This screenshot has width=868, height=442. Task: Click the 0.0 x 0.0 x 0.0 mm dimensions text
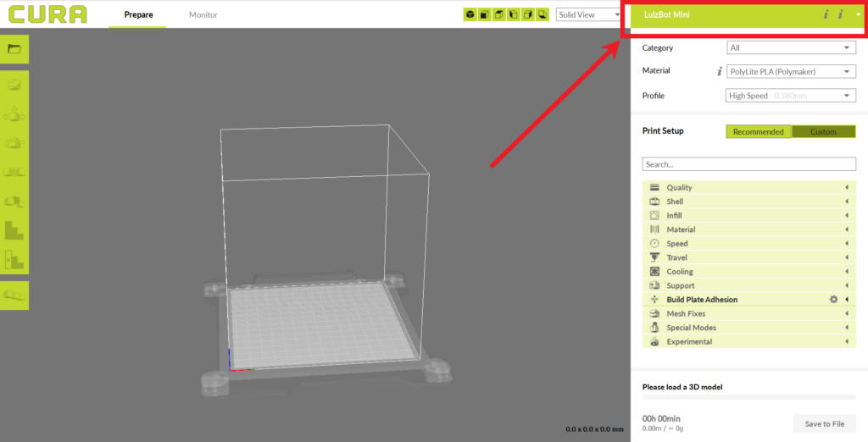point(594,429)
